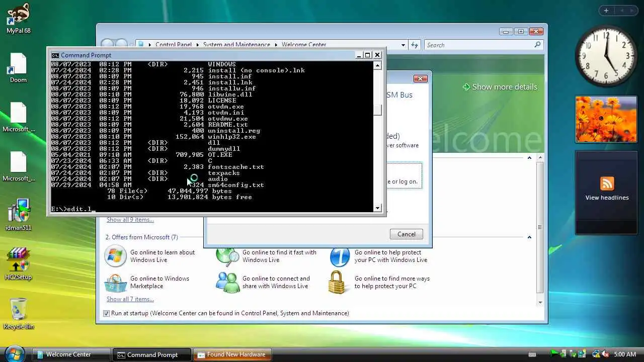Select Welcome Center breadcrumb item
The height and width of the screenshot is (362, 644).
click(304, 45)
